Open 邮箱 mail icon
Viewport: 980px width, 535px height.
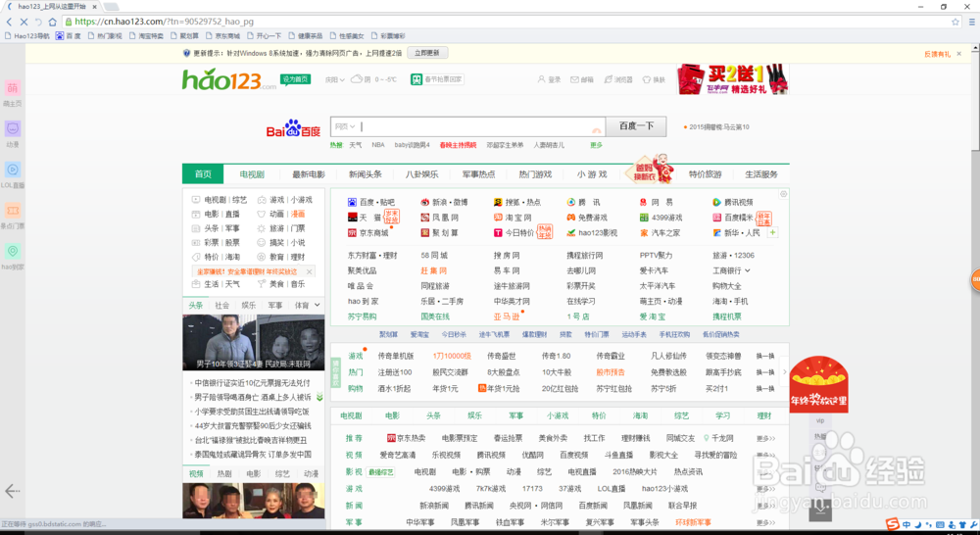[x=574, y=80]
